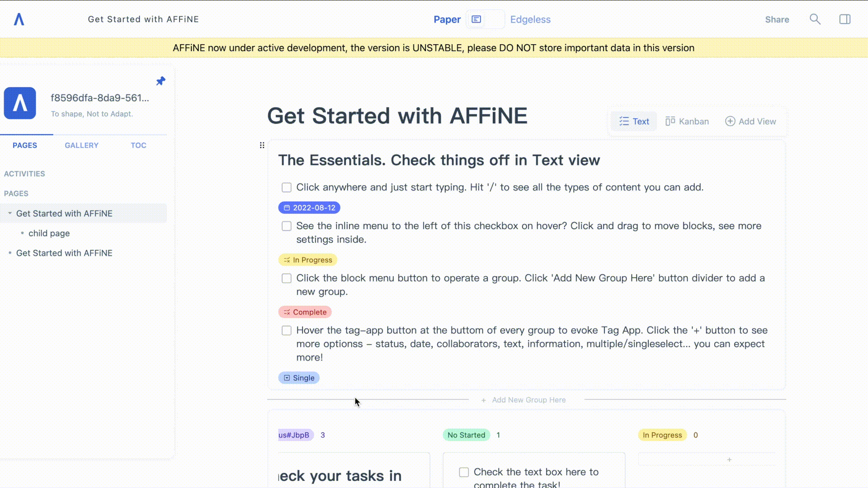Click the No Started kanban column label
Image resolution: width=868 pixels, height=488 pixels.
point(466,435)
